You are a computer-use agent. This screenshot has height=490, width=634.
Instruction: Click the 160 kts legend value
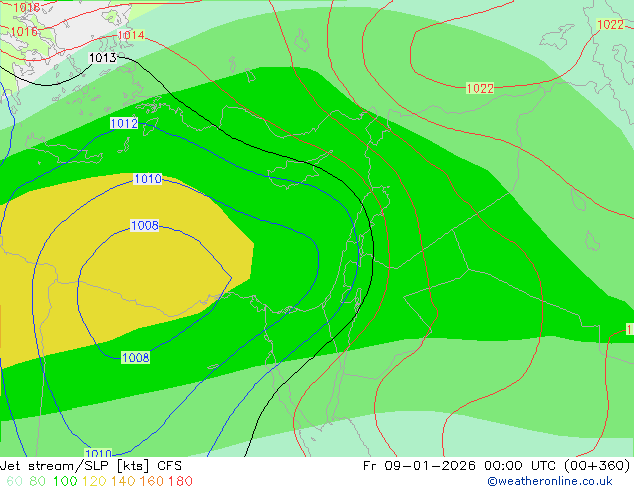click(152, 481)
